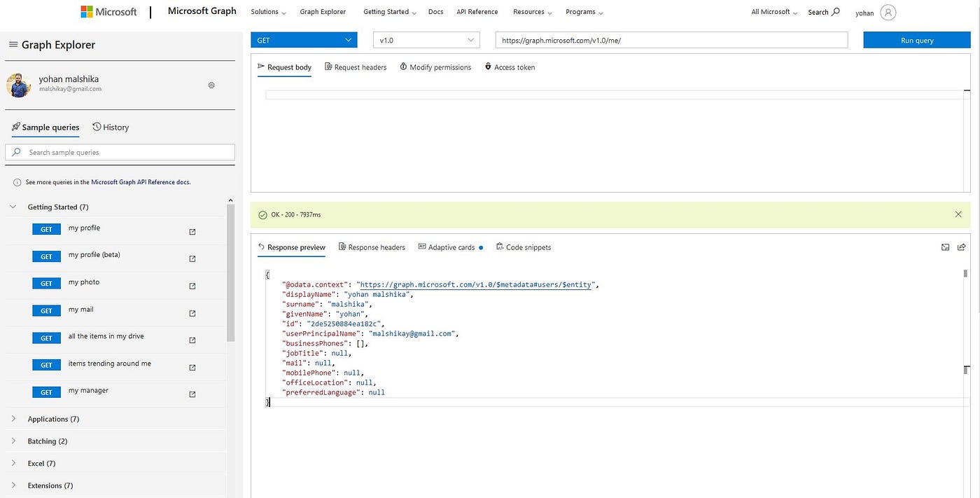Select 'all the items in my drive' query text

[106, 336]
